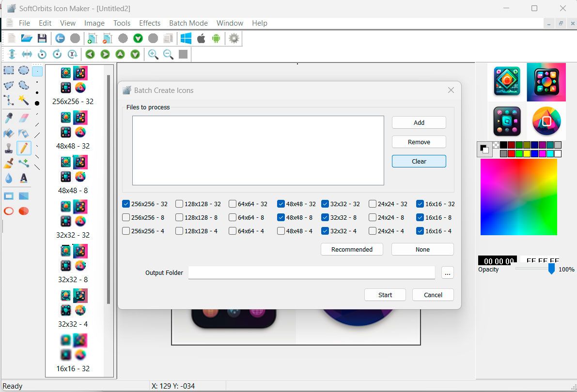Select the Clone Stamp tool
Screen dimensions: 577x392
click(x=8, y=149)
